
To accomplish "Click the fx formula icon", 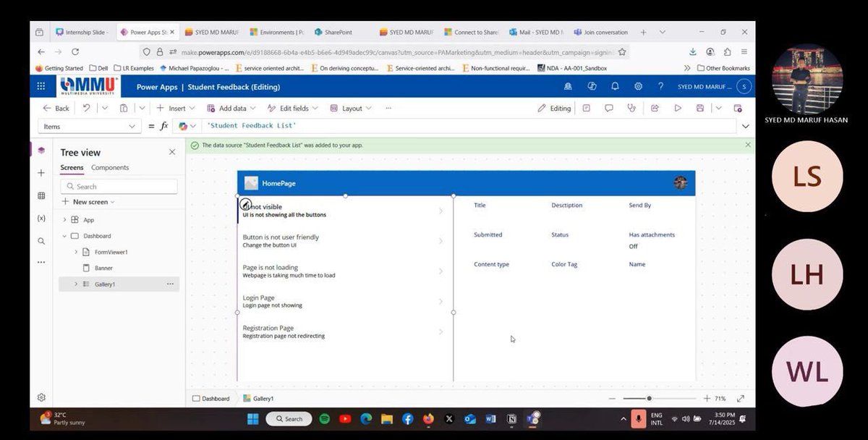I will click(x=164, y=126).
